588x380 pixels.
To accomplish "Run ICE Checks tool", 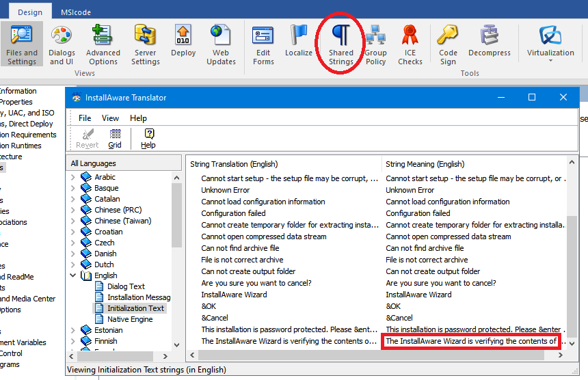I will click(410, 44).
